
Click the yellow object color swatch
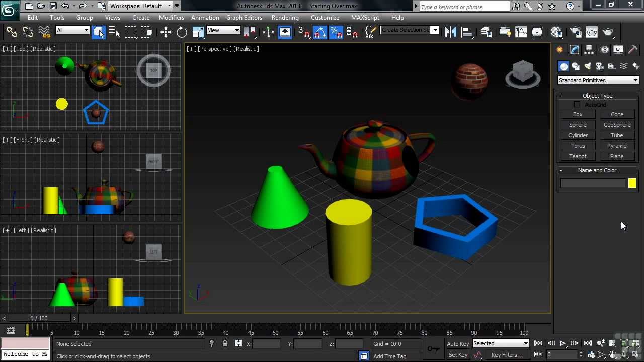pos(632,184)
